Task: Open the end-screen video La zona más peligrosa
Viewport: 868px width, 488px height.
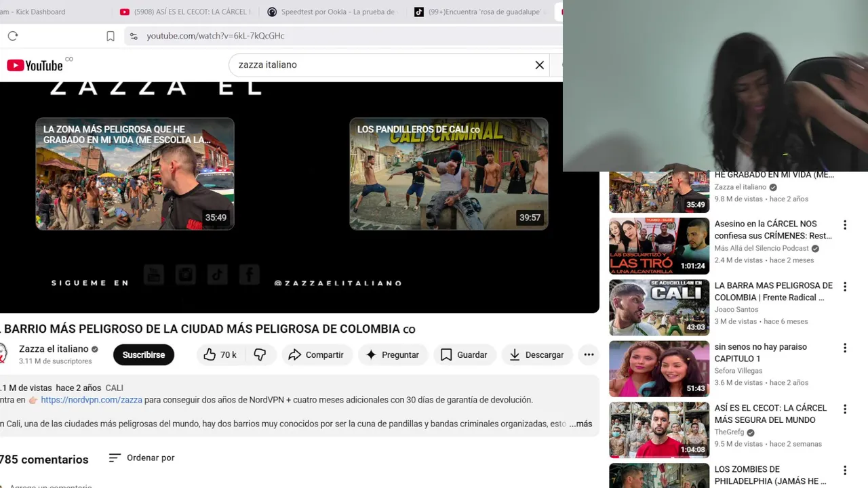Action: click(135, 174)
